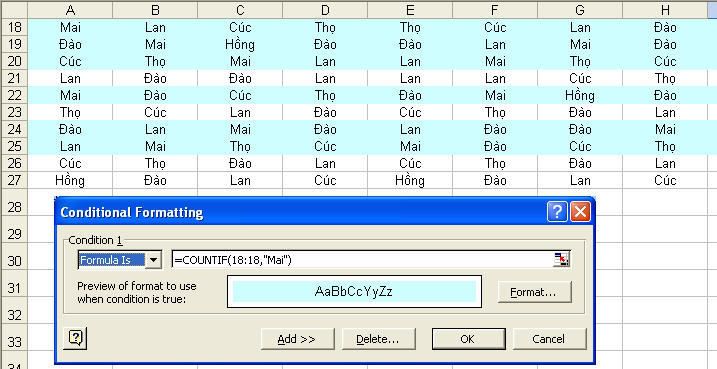Click the Format... button

coord(534,292)
